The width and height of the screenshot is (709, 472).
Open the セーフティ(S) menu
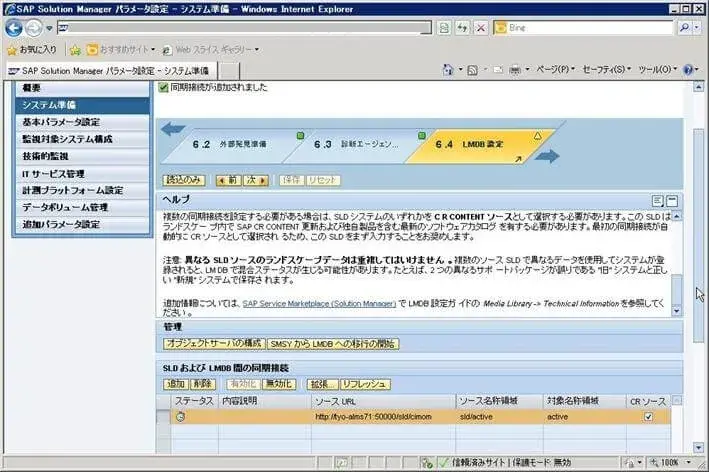point(606,70)
